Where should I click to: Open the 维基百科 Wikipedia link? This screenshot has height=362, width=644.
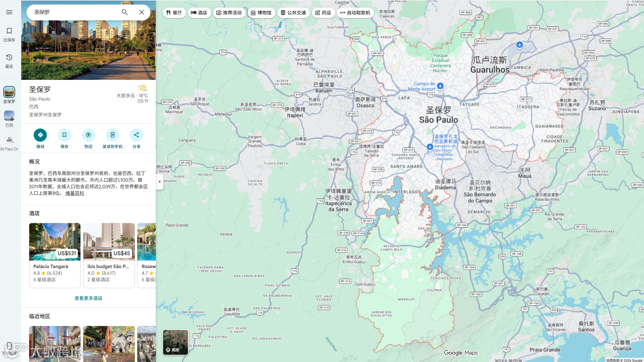click(75, 193)
